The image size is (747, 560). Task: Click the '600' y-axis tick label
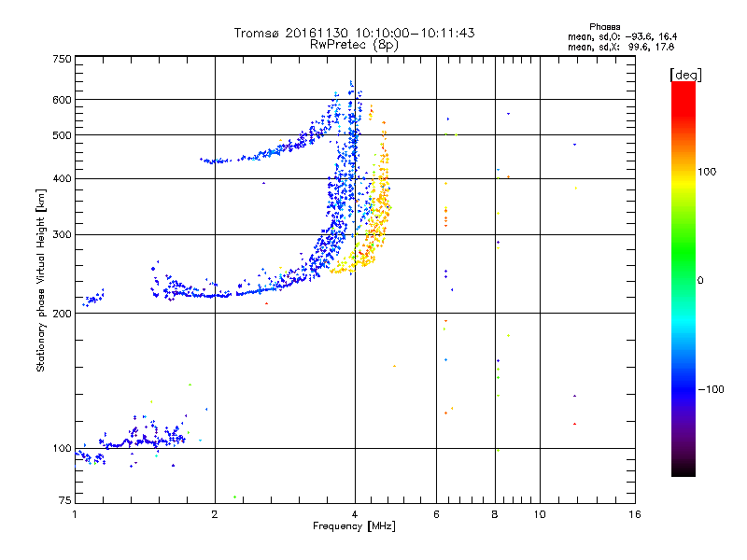coord(62,100)
